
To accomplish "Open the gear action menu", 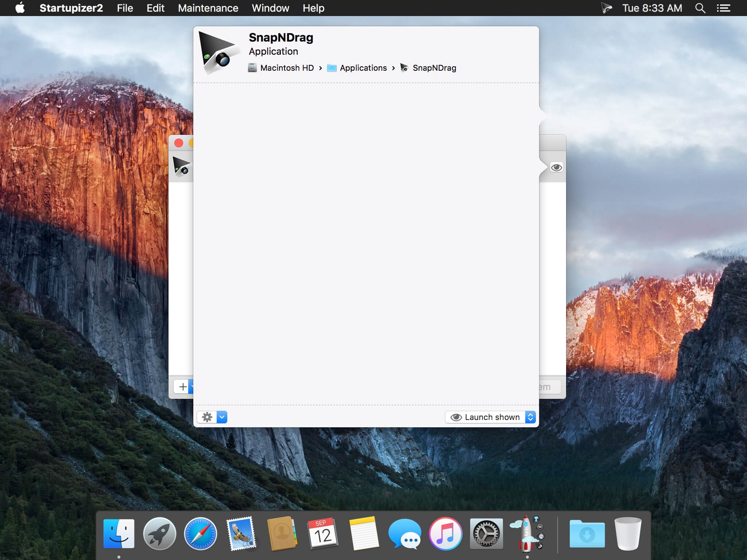I will (212, 417).
